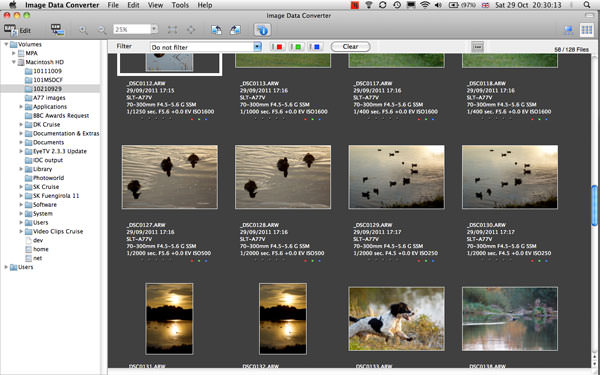Open the Edit menu in menu bar
600x375 pixels.
tap(133, 5)
